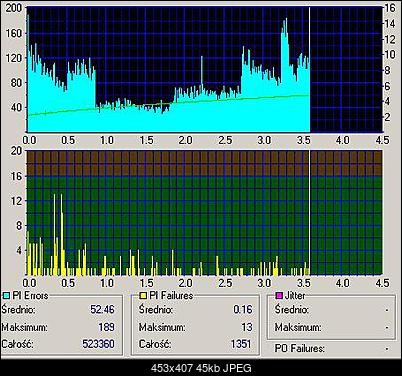Click the 453x407 45kb JPEG caption
This screenshot has width=402, height=376.
tap(201, 368)
